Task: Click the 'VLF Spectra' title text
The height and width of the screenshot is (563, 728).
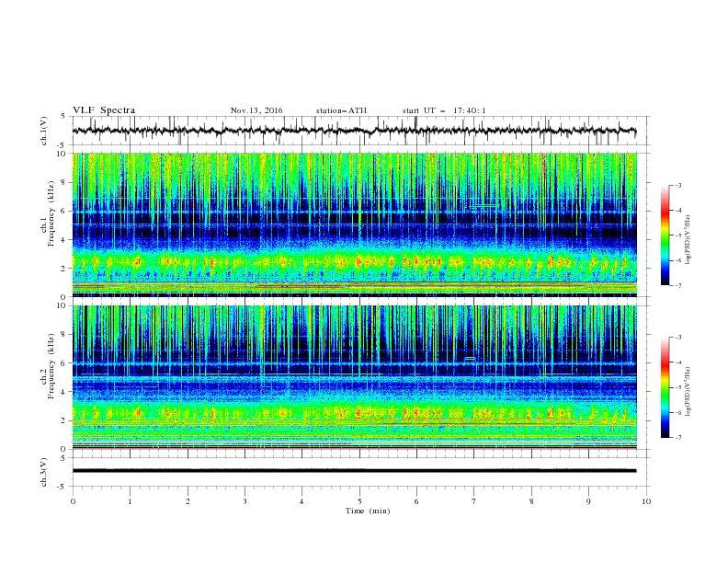Action: click(104, 110)
